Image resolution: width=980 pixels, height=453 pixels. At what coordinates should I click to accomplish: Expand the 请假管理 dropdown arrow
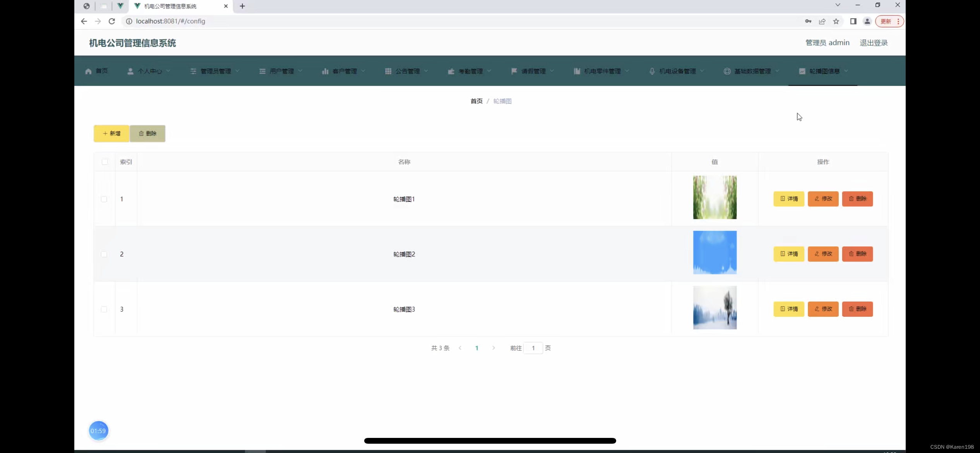click(552, 71)
